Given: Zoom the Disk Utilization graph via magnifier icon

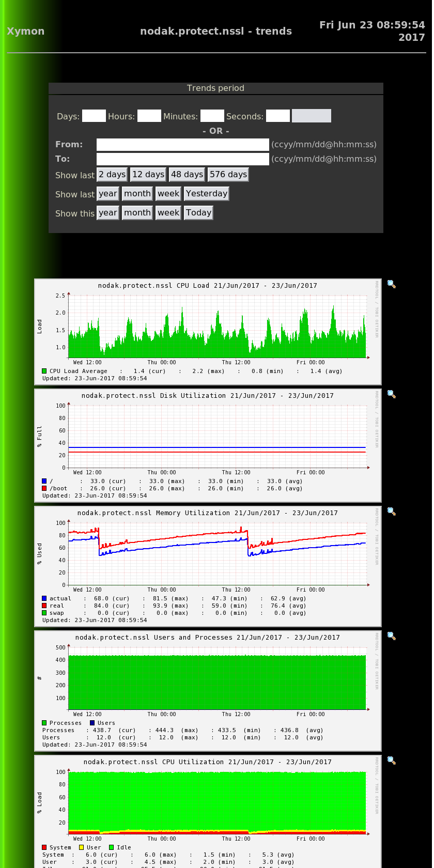Looking at the screenshot, I should click(392, 394).
